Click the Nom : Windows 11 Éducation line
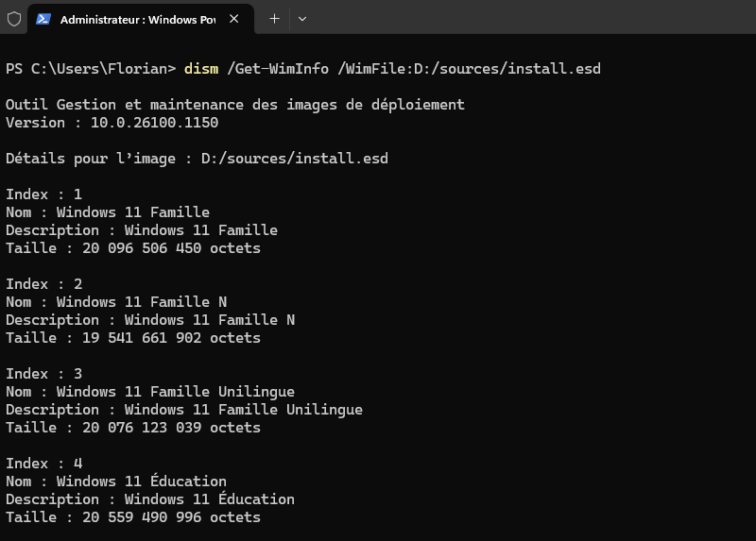Viewport: 756px width, 541px height. click(x=116, y=482)
